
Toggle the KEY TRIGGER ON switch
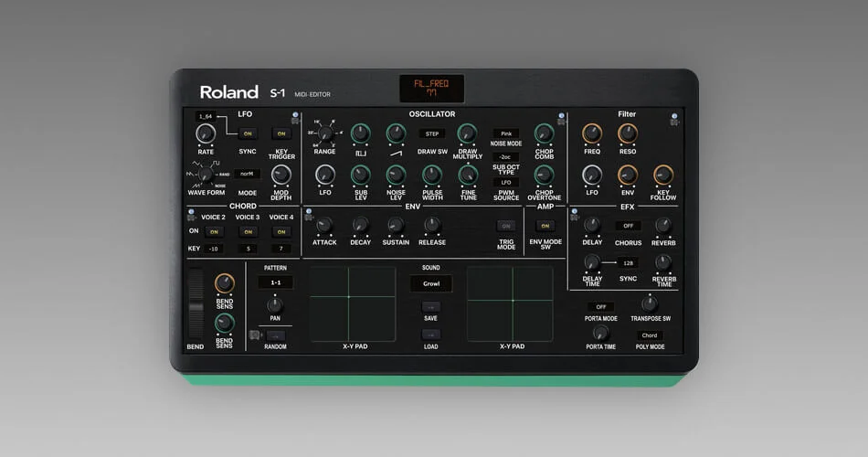[x=281, y=133]
